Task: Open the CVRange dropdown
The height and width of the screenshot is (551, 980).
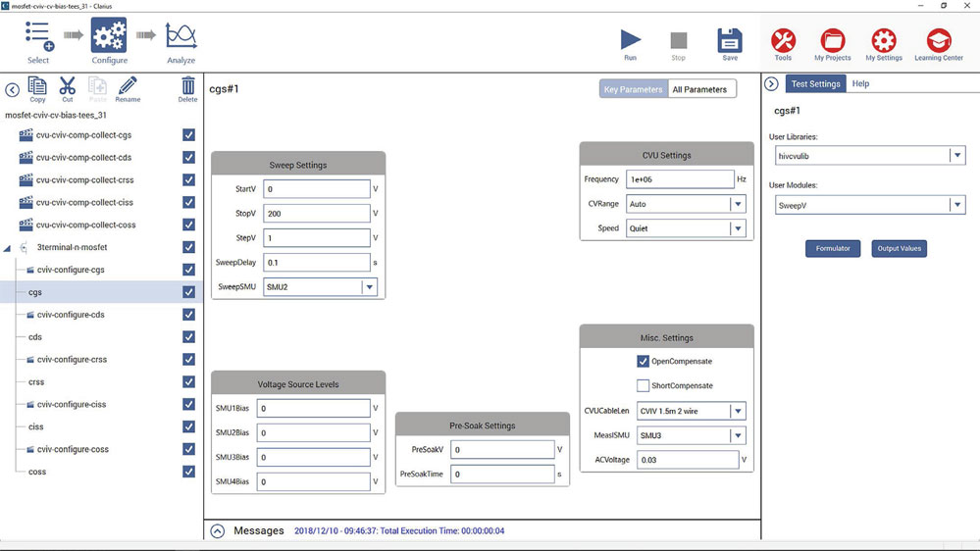Action: click(738, 204)
